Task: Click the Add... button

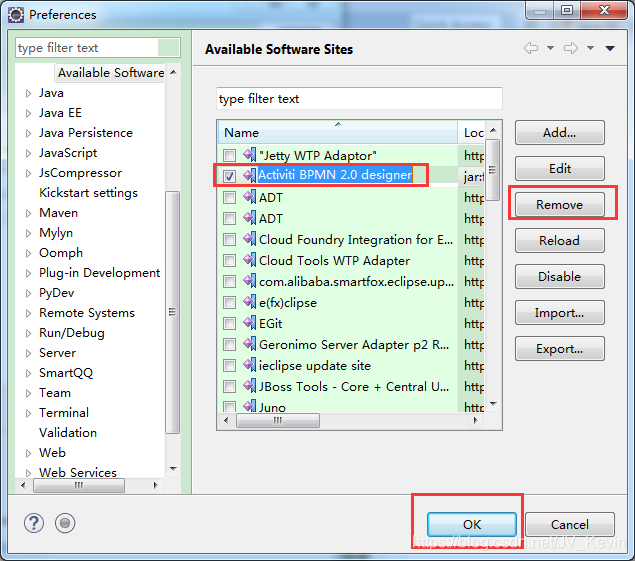Action: point(560,132)
